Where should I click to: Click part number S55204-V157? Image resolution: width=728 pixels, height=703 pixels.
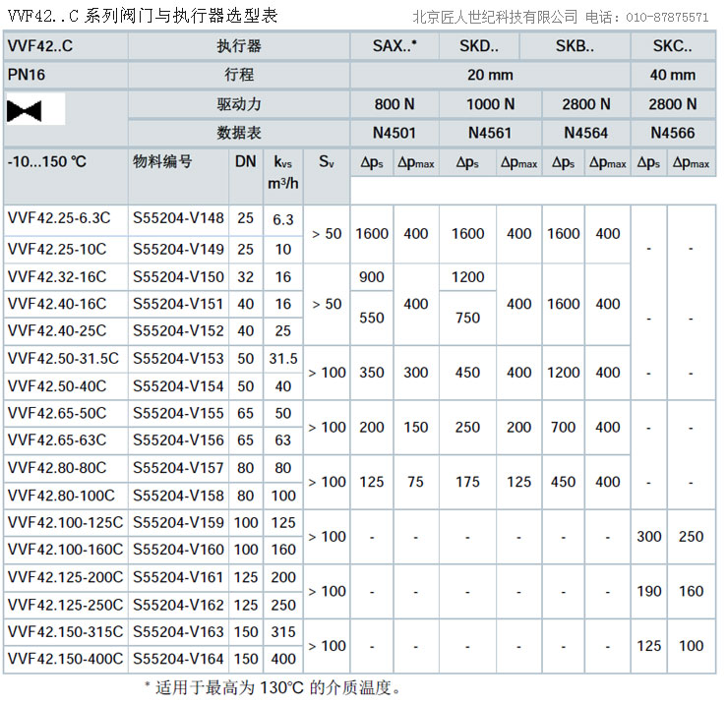[178, 468]
